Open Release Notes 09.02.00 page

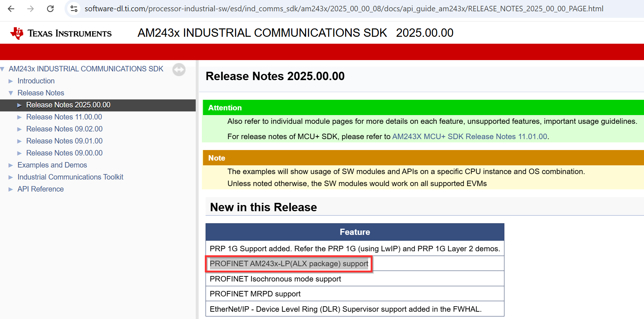click(x=65, y=129)
